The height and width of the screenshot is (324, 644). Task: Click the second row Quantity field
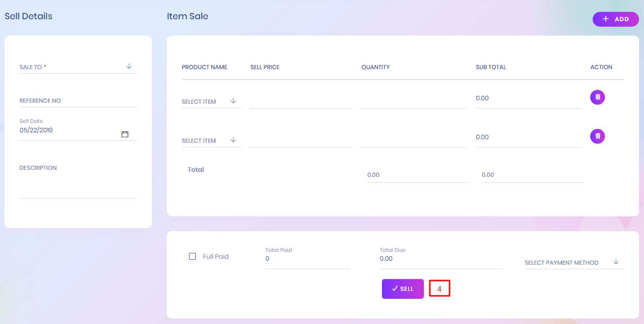click(414, 140)
